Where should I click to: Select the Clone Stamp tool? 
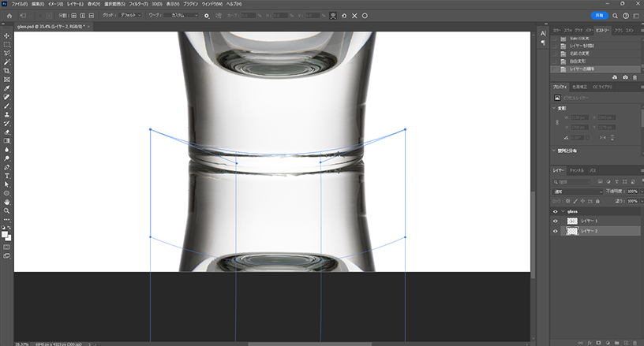pyautogui.click(x=6, y=115)
